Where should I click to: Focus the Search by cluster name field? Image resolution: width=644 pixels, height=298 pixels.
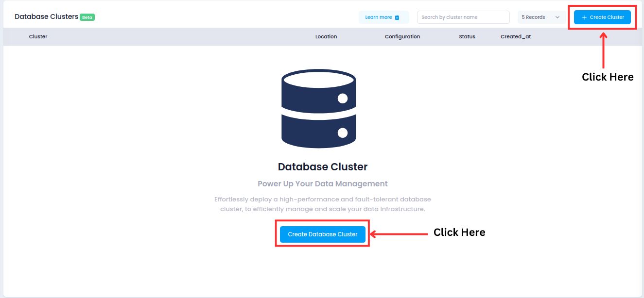[x=463, y=17]
